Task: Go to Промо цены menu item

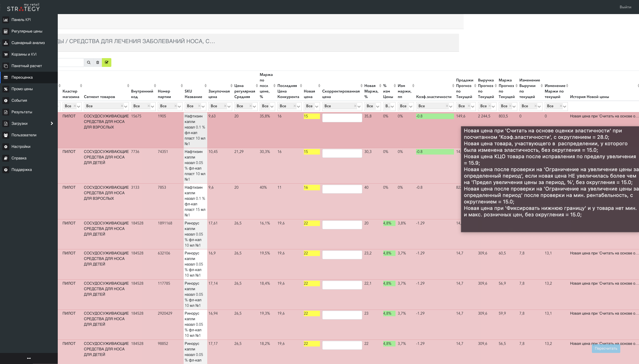Action: pyautogui.click(x=22, y=89)
